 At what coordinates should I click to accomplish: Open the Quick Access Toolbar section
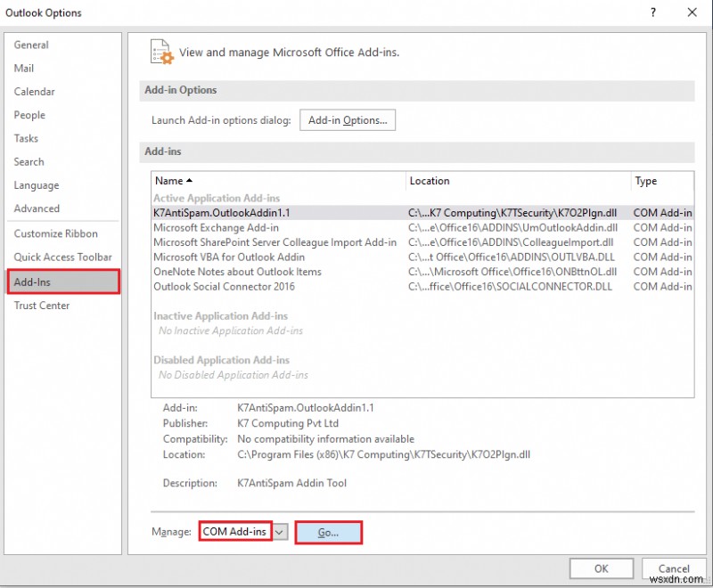(x=61, y=256)
